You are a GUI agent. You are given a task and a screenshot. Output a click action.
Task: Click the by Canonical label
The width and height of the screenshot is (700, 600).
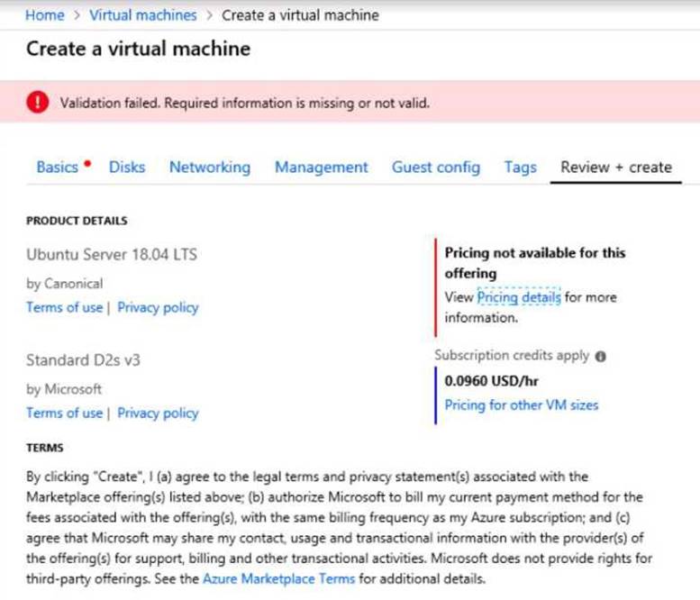(x=64, y=284)
